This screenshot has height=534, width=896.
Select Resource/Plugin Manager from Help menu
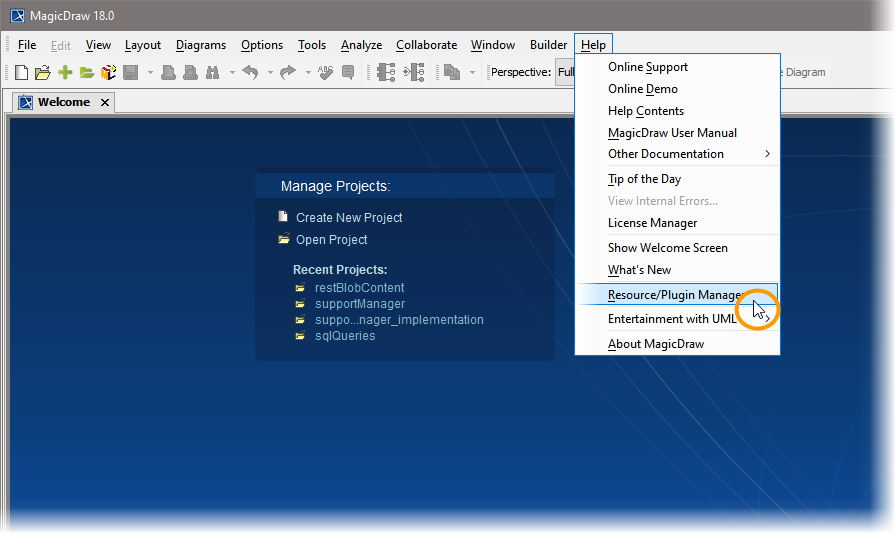pyautogui.click(x=676, y=295)
